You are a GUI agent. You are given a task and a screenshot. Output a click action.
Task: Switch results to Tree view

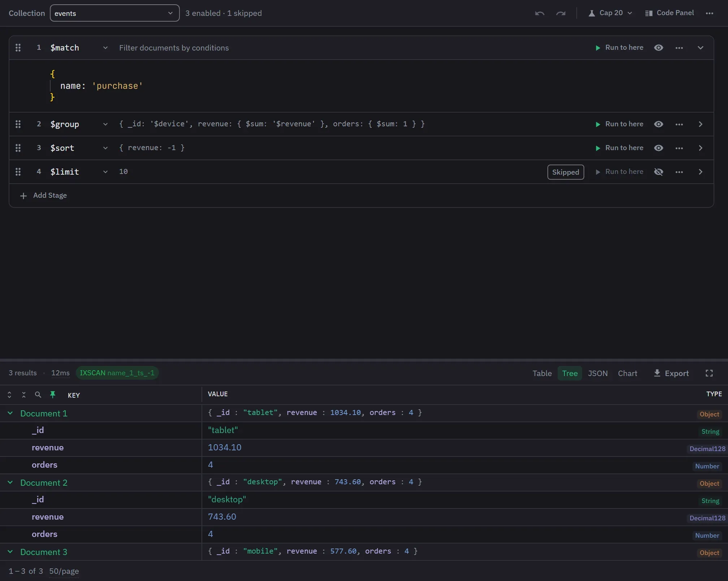click(x=569, y=373)
